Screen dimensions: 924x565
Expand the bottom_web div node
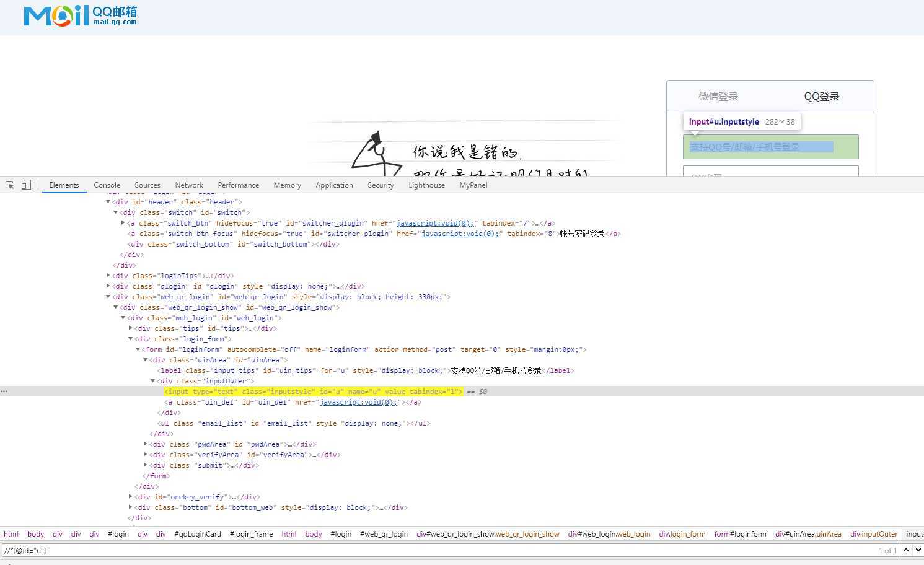[130, 507]
